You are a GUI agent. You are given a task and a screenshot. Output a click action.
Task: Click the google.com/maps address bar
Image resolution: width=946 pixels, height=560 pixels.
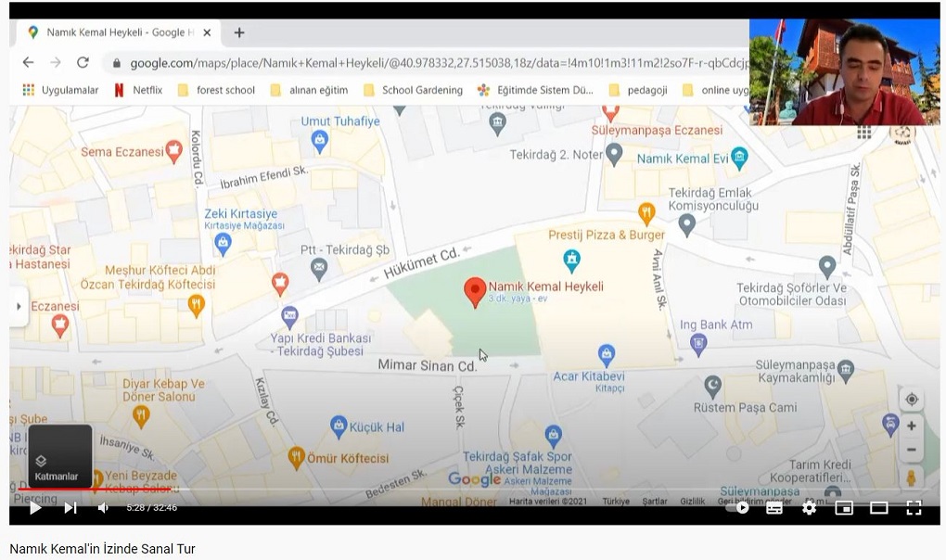(426, 63)
